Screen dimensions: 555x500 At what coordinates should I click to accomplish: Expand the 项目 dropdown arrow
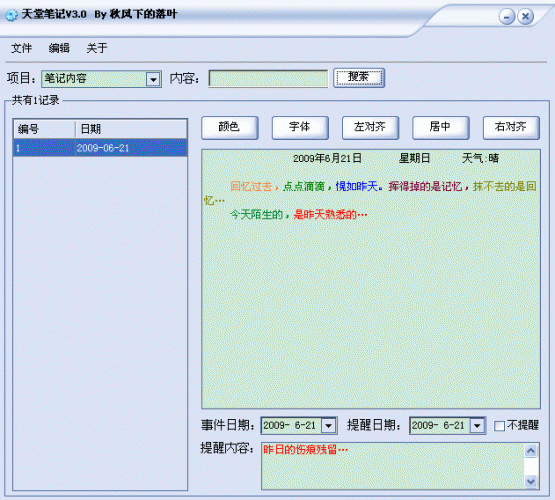tap(153, 79)
